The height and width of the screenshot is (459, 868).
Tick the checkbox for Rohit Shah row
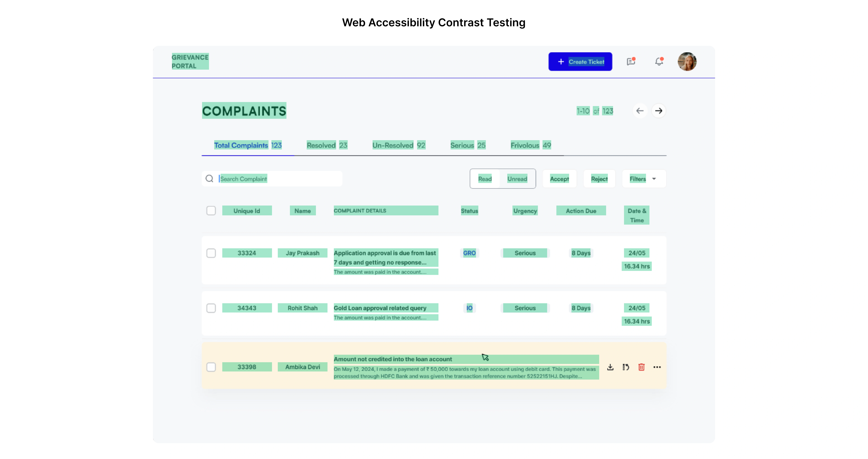click(x=211, y=308)
